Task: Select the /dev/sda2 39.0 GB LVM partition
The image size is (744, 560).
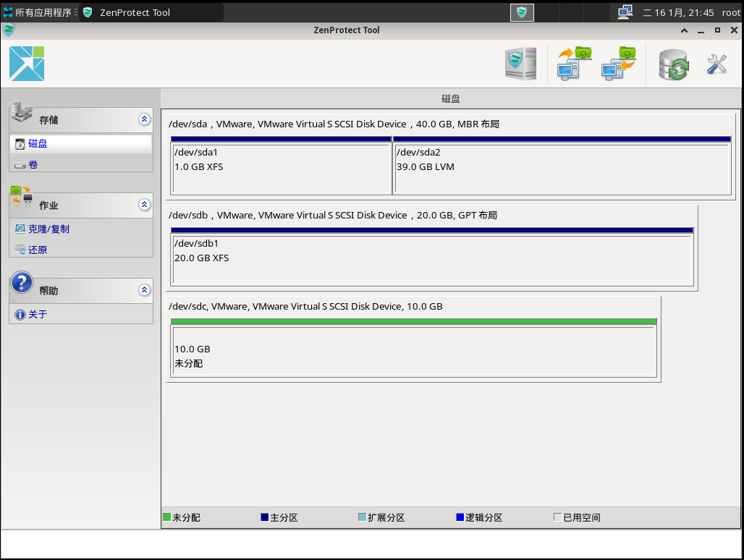Action: tap(562, 168)
